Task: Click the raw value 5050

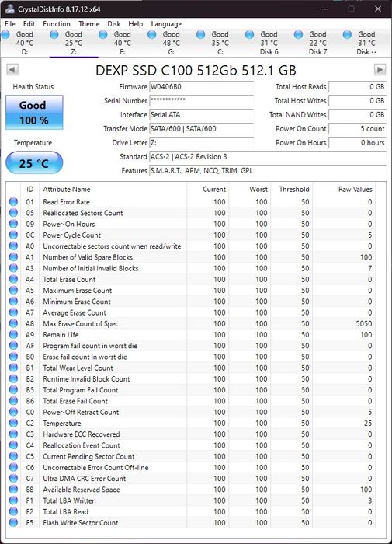Action: [364, 323]
